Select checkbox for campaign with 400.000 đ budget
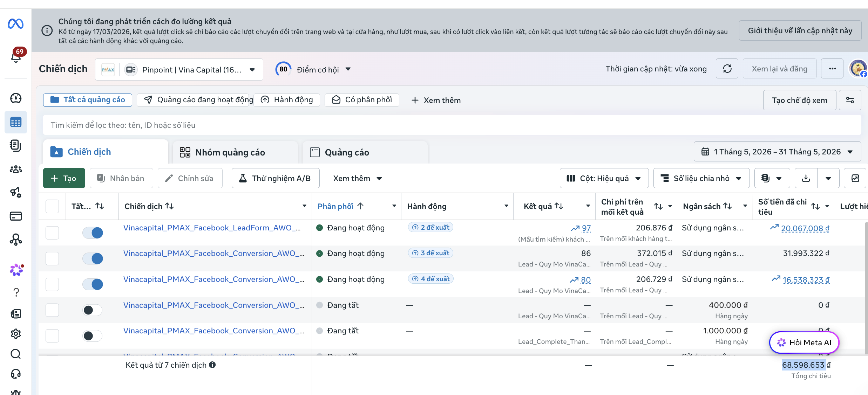This screenshot has height=395, width=868. point(52,310)
